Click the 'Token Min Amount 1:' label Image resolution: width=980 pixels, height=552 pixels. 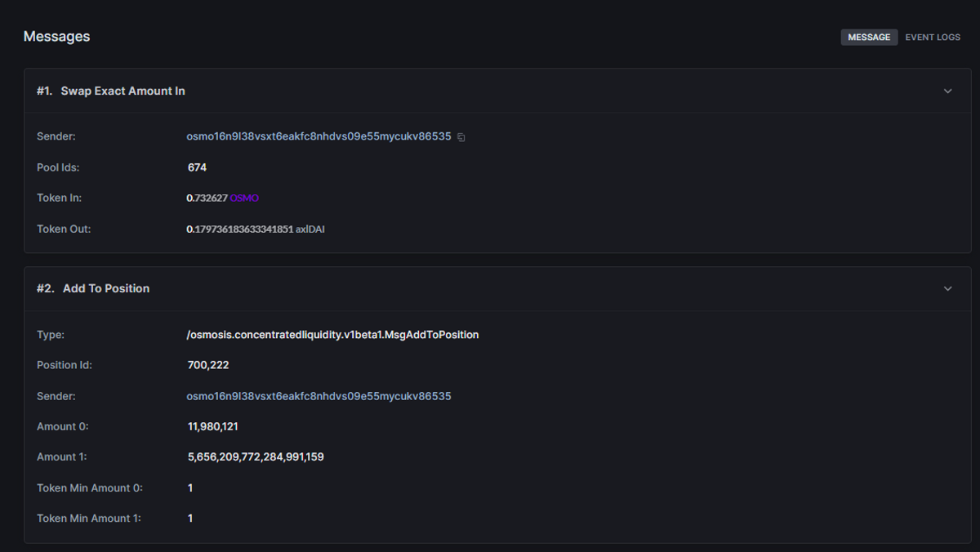[x=89, y=519]
